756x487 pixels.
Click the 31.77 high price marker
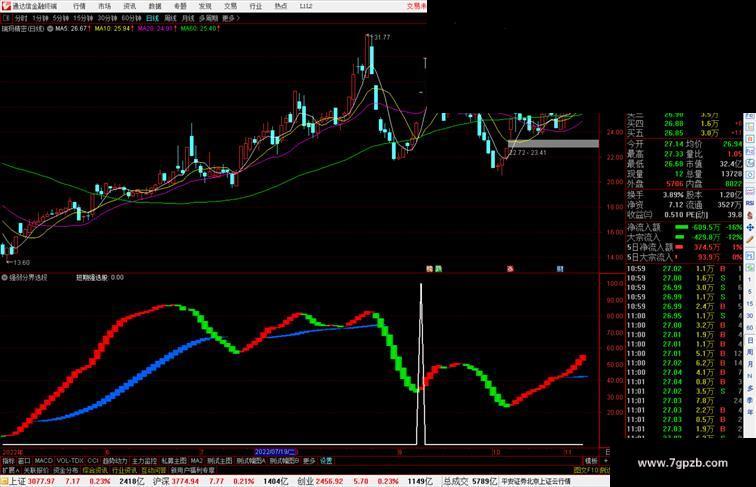click(381, 37)
